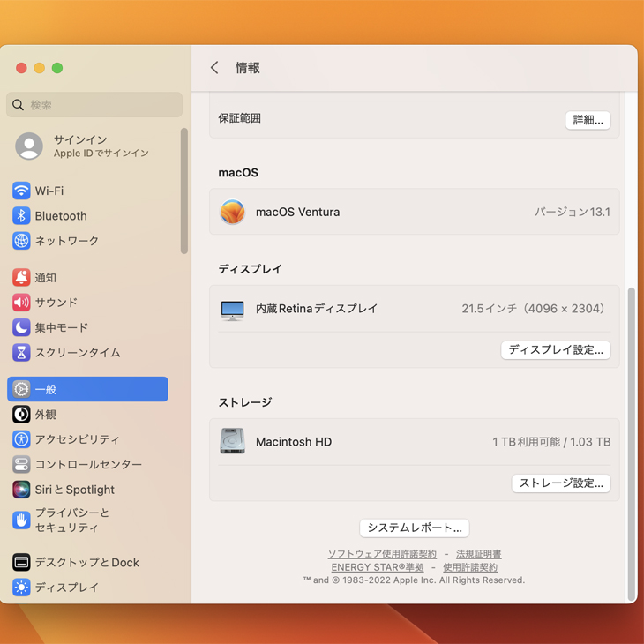Screen dimensions: 644x644
Task: Click 内蔵Retinaディスプレイ name text
Action: [317, 309]
